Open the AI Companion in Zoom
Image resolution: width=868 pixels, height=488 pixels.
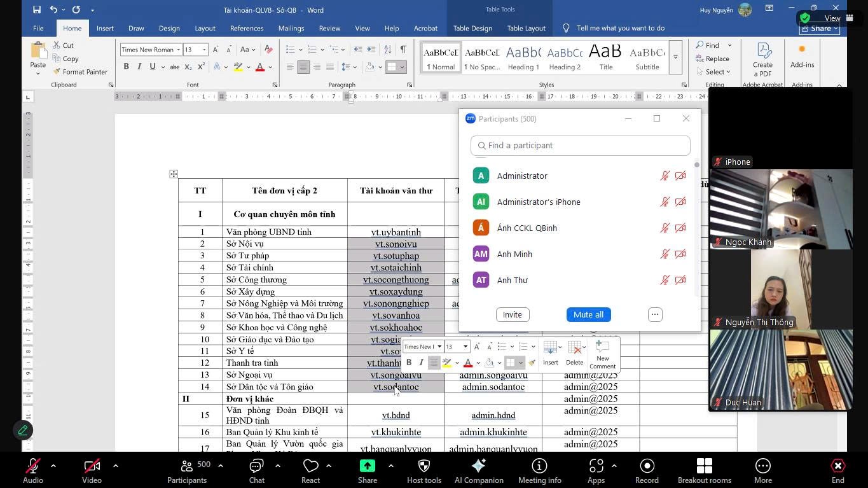479,471
